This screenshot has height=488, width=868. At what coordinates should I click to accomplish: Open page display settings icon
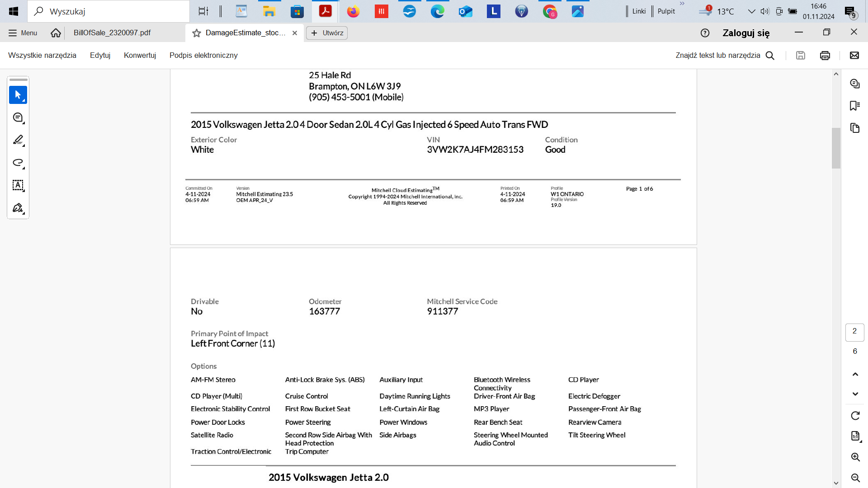(855, 436)
